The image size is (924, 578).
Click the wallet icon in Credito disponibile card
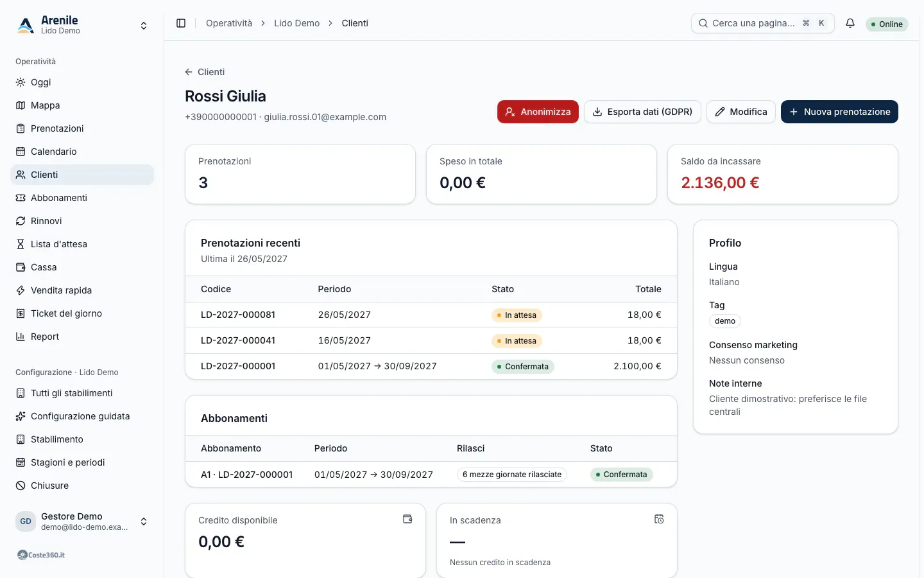407,519
